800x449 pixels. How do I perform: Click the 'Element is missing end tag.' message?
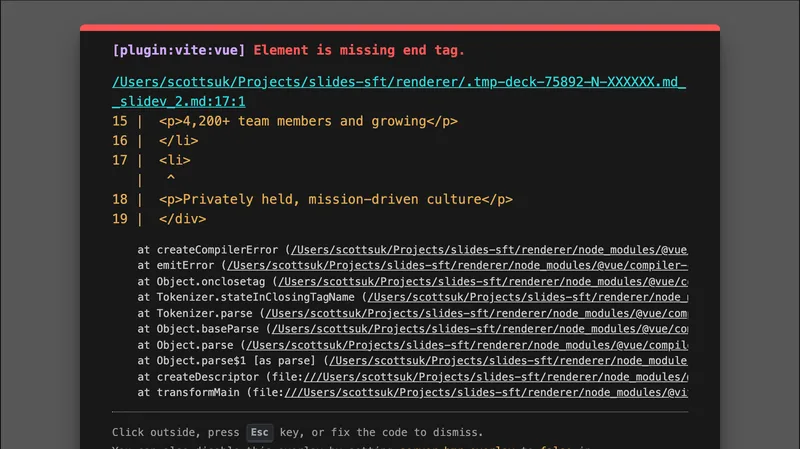[x=359, y=50]
